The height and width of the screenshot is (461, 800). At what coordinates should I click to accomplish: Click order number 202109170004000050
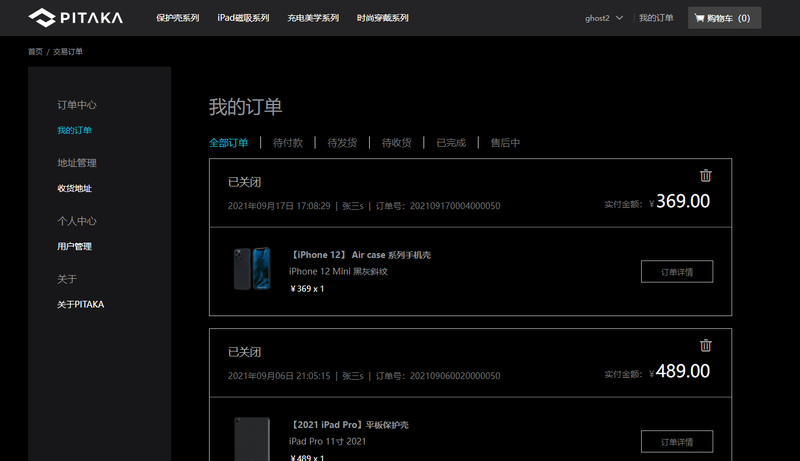tap(455, 206)
